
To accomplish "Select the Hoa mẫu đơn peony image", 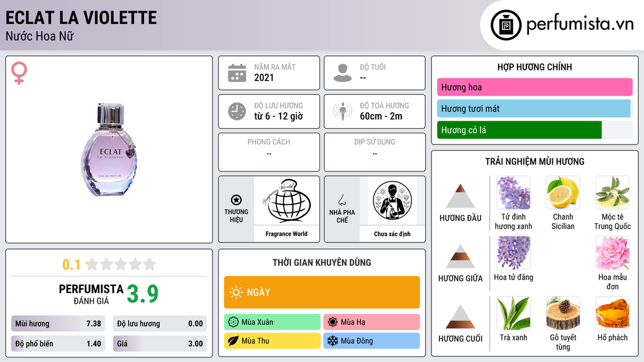I will (x=613, y=253).
